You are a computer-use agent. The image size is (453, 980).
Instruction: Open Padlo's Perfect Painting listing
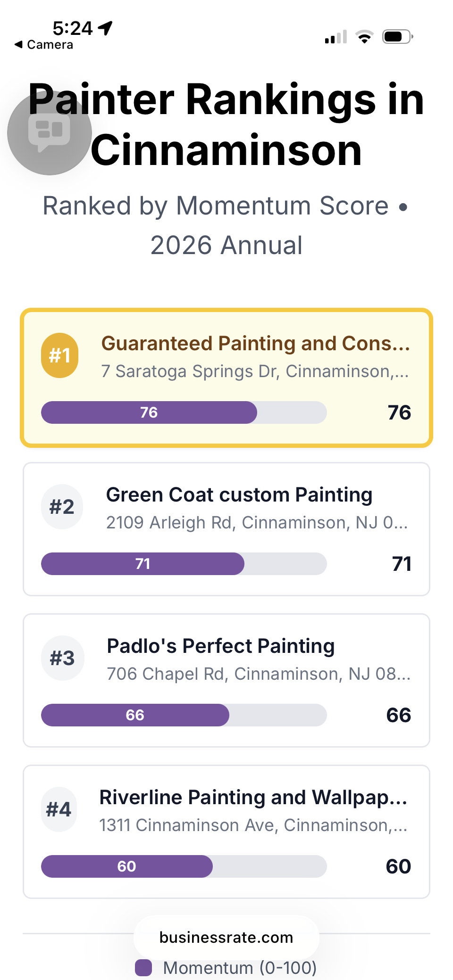coord(221,646)
